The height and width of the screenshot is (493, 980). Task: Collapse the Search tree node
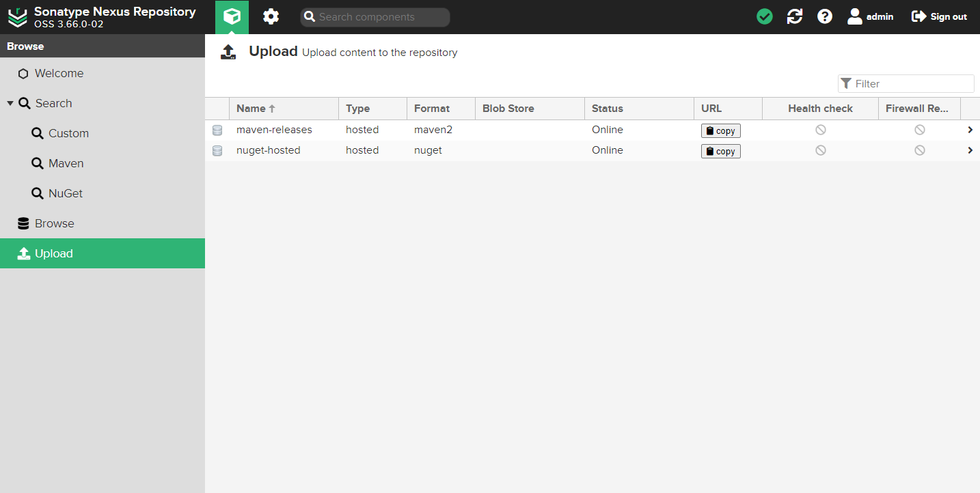(x=10, y=103)
